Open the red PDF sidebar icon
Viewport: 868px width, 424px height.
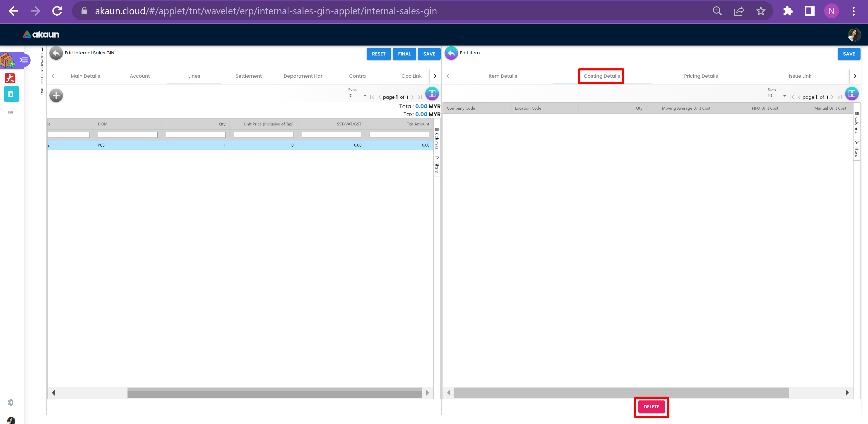tap(10, 78)
